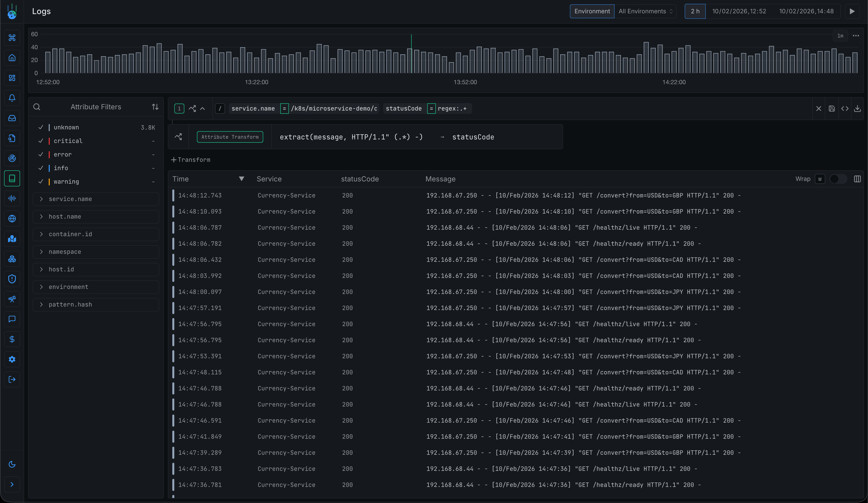The height and width of the screenshot is (503, 868).
Task: Open the billing dollar sidebar icon
Action: tap(12, 339)
